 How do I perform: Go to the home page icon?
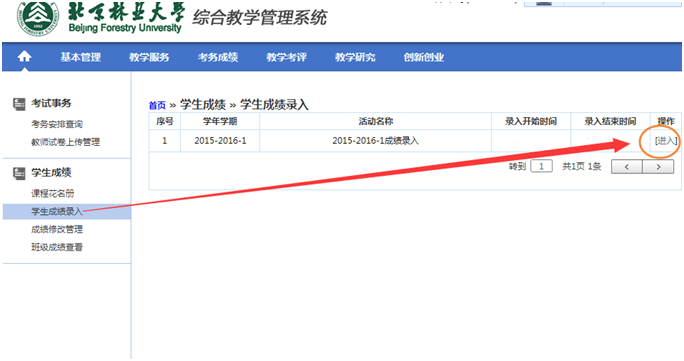click(24, 56)
